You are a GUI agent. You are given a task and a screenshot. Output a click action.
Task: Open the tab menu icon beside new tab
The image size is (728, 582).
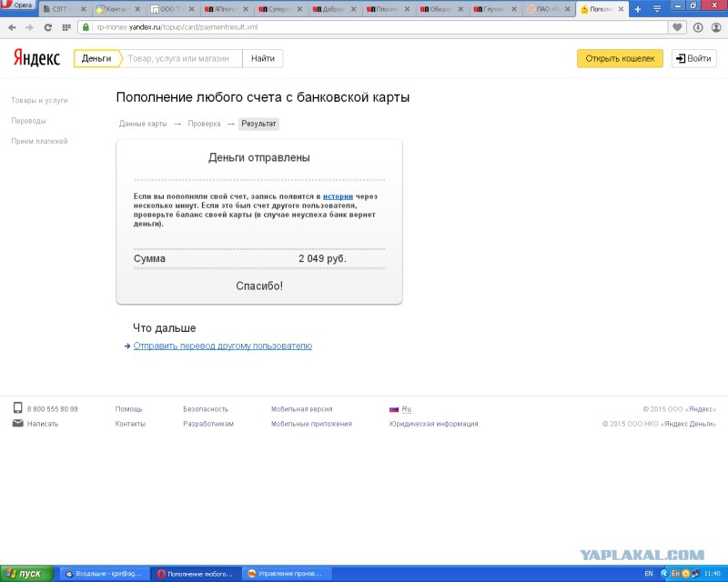(657, 9)
